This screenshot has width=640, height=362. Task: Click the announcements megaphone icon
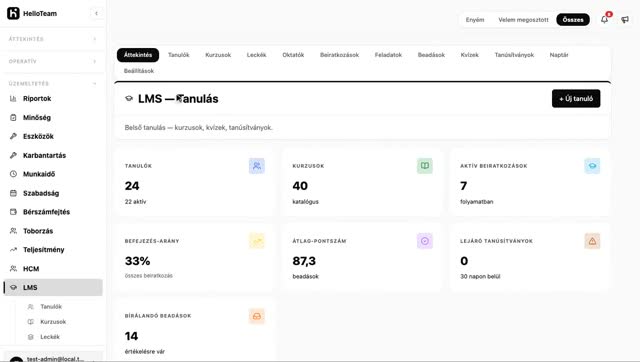pyautogui.click(x=625, y=19)
